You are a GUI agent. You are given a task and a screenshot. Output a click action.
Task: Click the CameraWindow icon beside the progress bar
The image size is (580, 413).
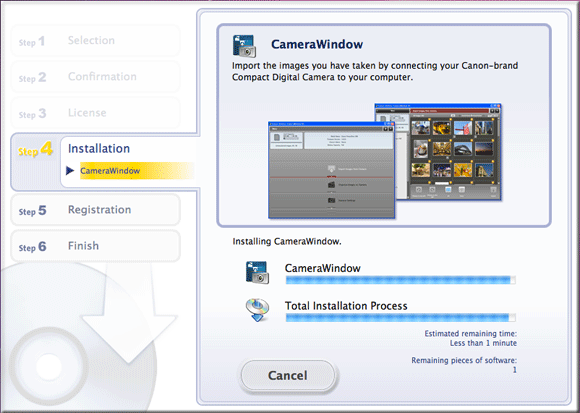pos(257,272)
